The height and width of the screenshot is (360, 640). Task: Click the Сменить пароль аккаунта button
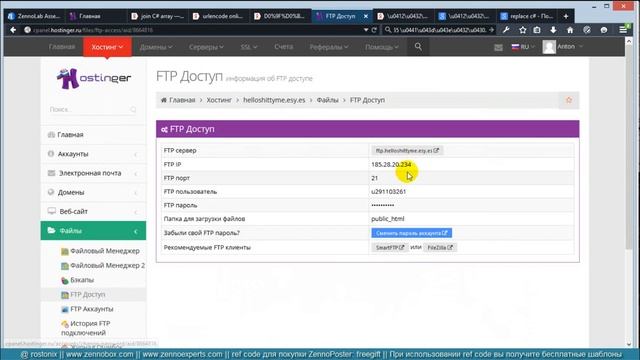click(411, 233)
